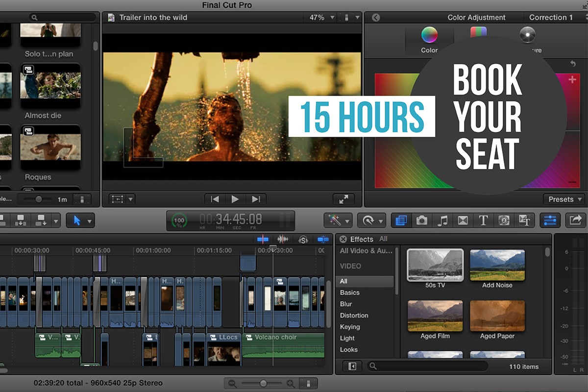Open the Enhancements magic wand menu
Image resolution: width=588 pixels, height=392 pixels.
pos(338,220)
